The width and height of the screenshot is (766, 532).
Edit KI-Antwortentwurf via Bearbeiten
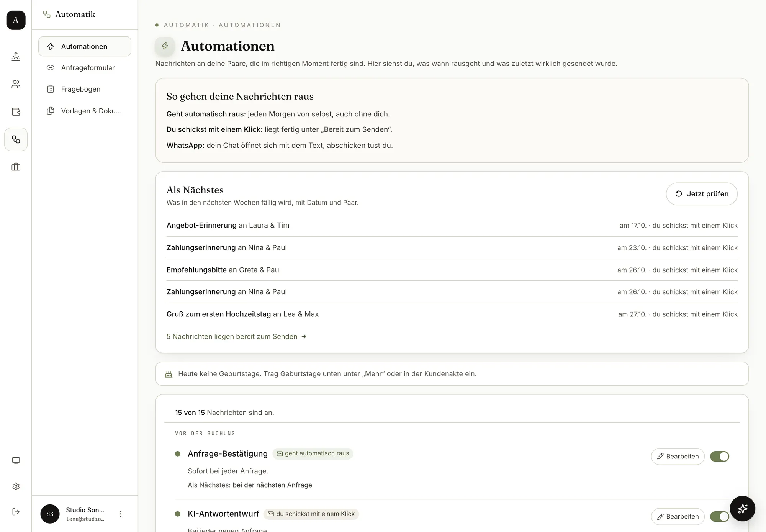(678, 517)
